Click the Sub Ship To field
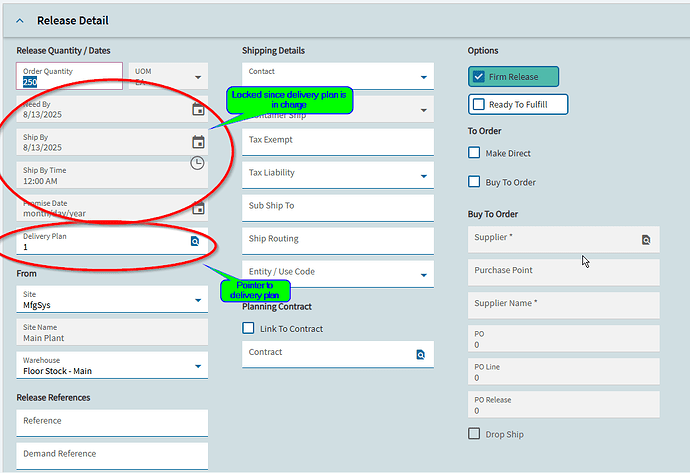 [x=338, y=208]
